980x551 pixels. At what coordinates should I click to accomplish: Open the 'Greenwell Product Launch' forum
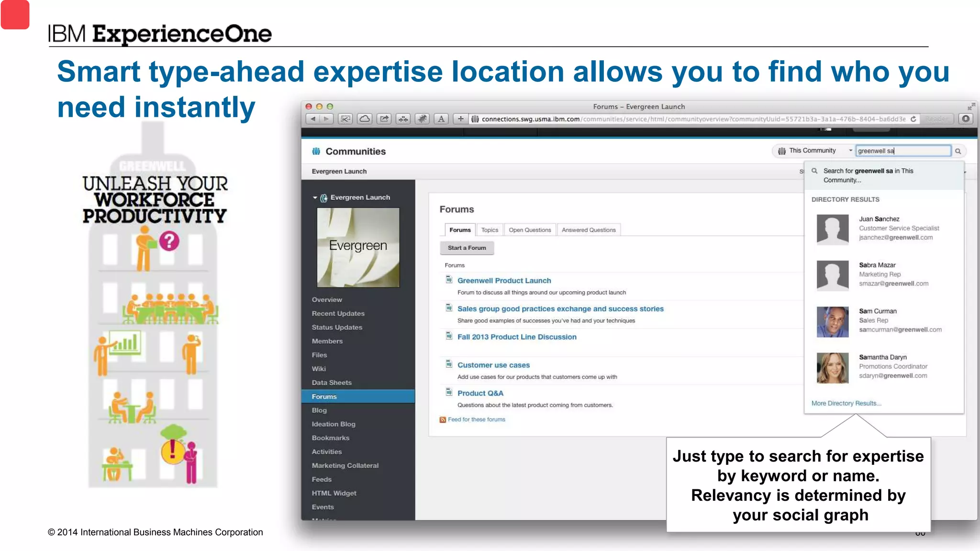(x=504, y=281)
